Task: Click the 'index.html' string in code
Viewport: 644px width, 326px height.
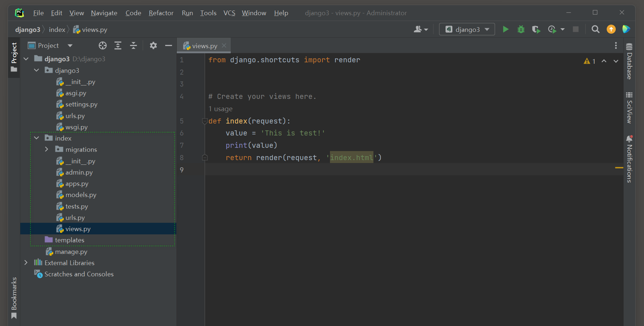Action: pyautogui.click(x=351, y=158)
